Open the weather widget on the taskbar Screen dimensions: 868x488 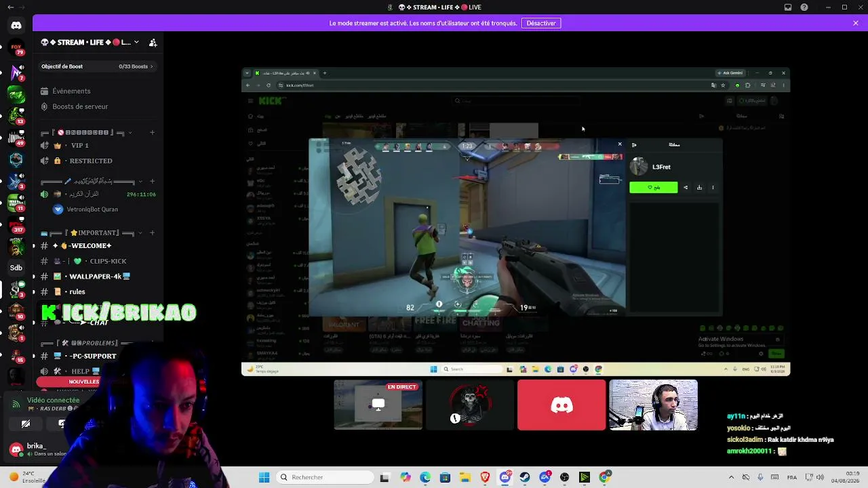28,477
